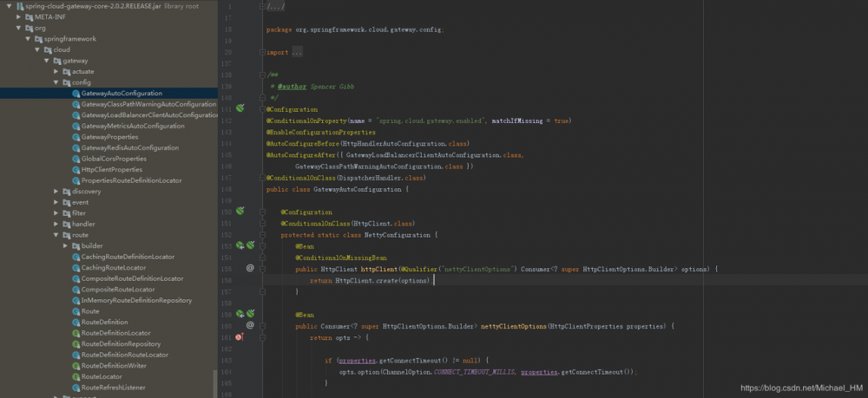Screen dimensions: 868x398
Task: Click Spring bean gutter icon at line 141
Action: [x=240, y=108]
